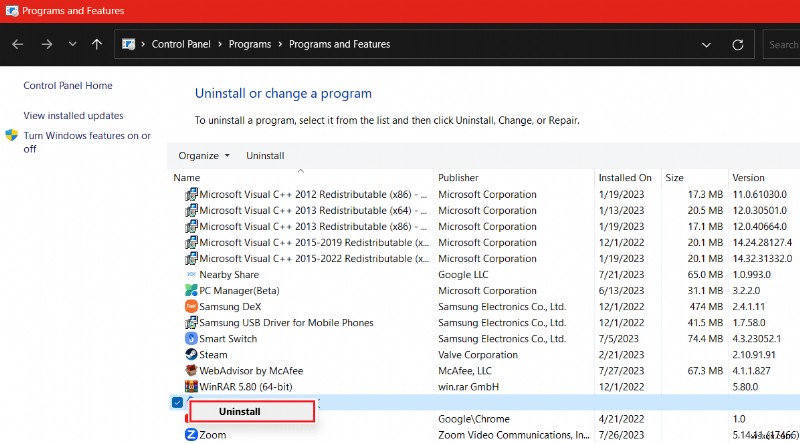Click the WebAdvisor by McAfee icon
The height and width of the screenshot is (443, 800).
pyautogui.click(x=191, y=371)
